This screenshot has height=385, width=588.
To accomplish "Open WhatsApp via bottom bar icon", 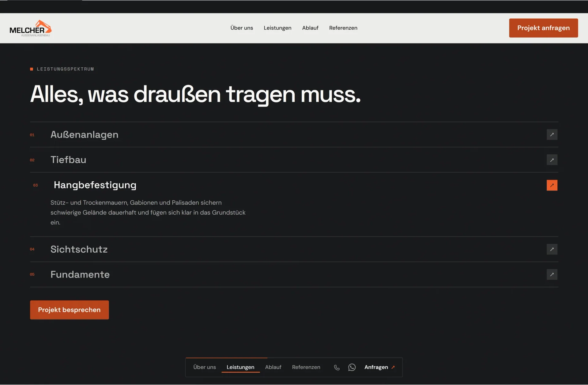I will coord(352,367).
